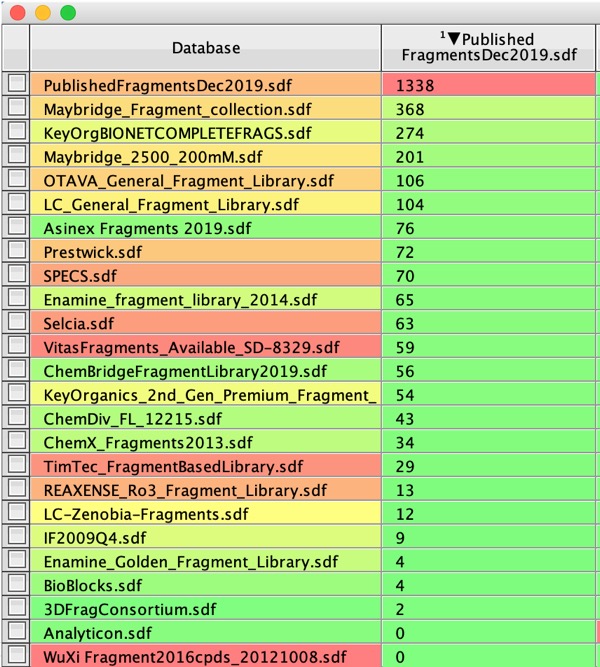The height and width of the screenshot is (667, 600).
Task: Click the 2 value for 3DFragConsortium row
Action: 489,608
